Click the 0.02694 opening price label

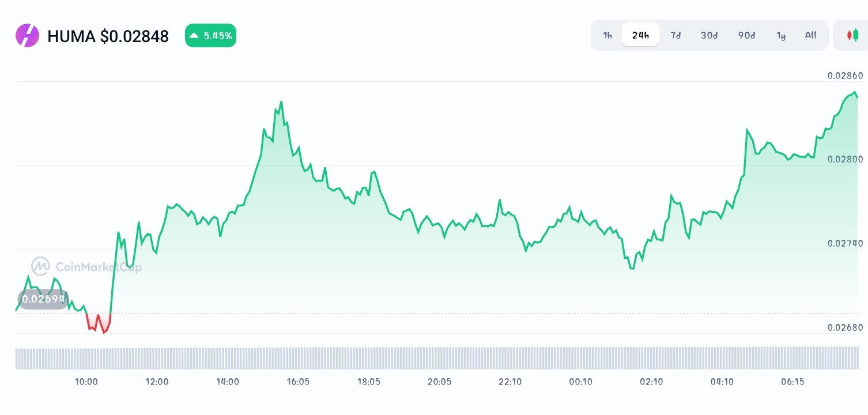pyautogui.click(x=43, y=300)
